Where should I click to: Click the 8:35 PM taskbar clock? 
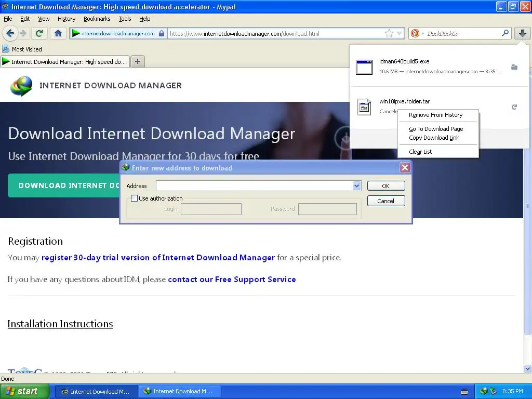tap(513, 392)
